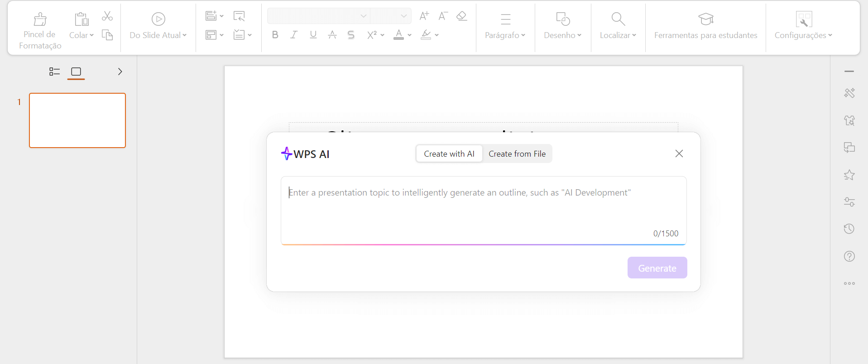
Task: Close the WPS AI dialog
Action: (679, 153)
